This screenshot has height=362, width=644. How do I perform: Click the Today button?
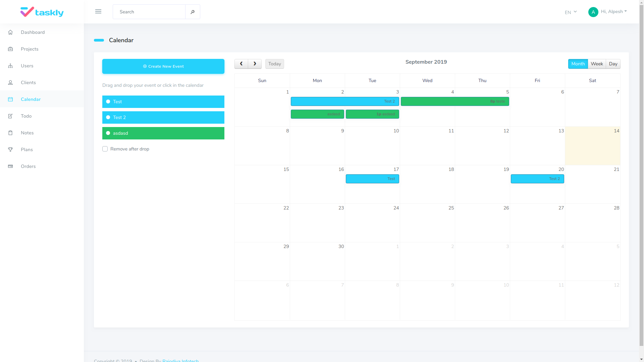tap(274, 64)
